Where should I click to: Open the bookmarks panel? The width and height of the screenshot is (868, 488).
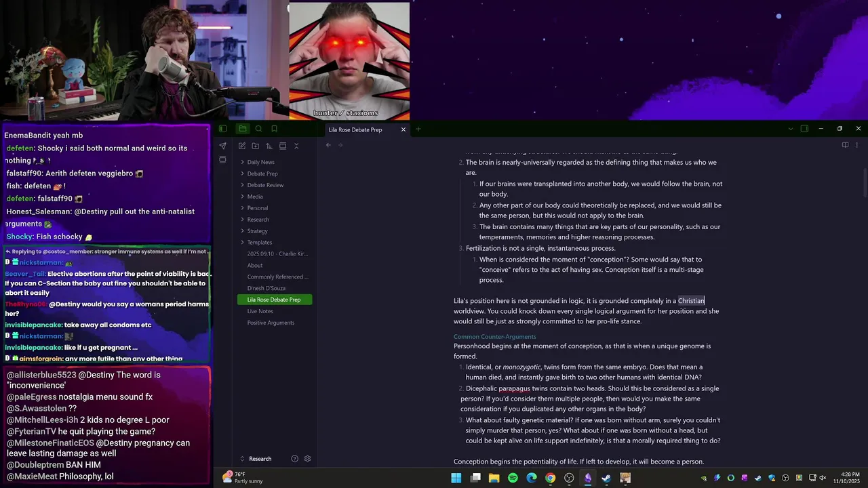pos(275,129)
